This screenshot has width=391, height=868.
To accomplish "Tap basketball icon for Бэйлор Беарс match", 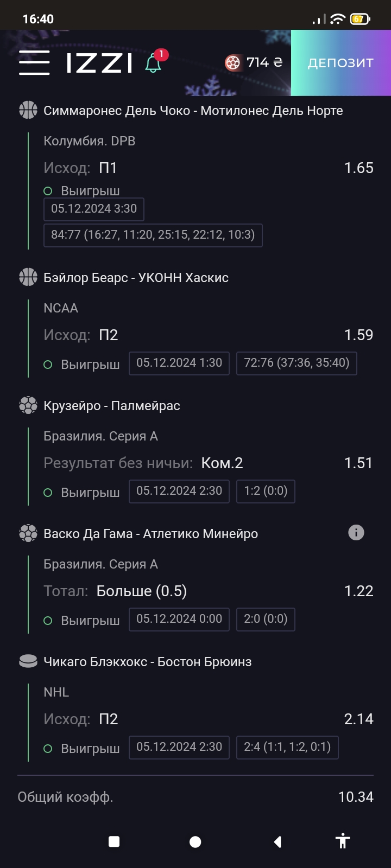I will pyautogui.click(x=28, y=277).
